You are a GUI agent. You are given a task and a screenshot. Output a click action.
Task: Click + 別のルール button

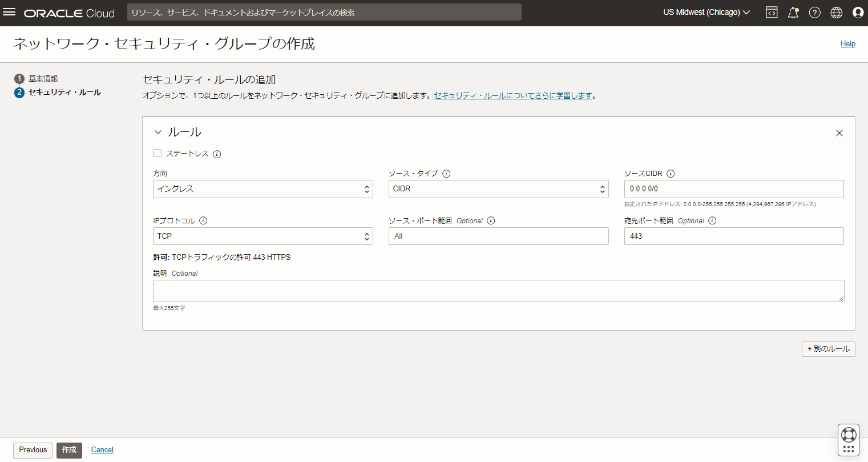(x=829, y=349)
